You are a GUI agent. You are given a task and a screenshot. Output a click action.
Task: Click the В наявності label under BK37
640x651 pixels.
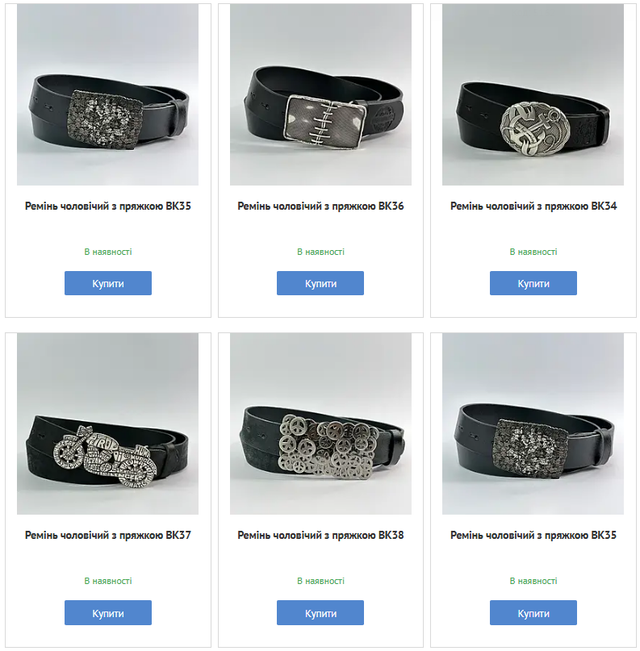(108, 581)
